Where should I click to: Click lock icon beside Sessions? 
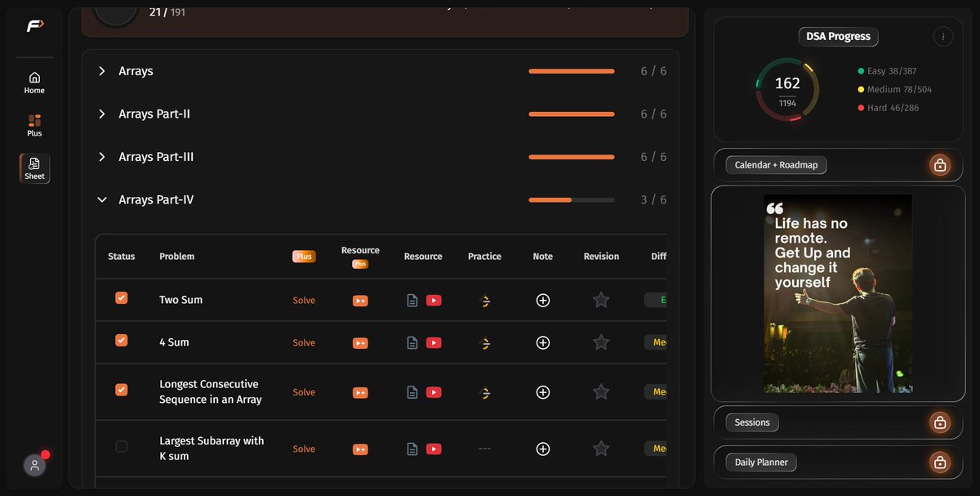(940, 422)
